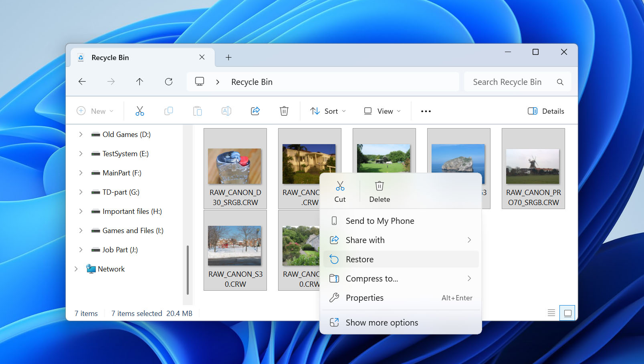Viewport: 644px width, 364px height.
Task: Select Properties in the context menu
Action: click(x=401, y=298)
